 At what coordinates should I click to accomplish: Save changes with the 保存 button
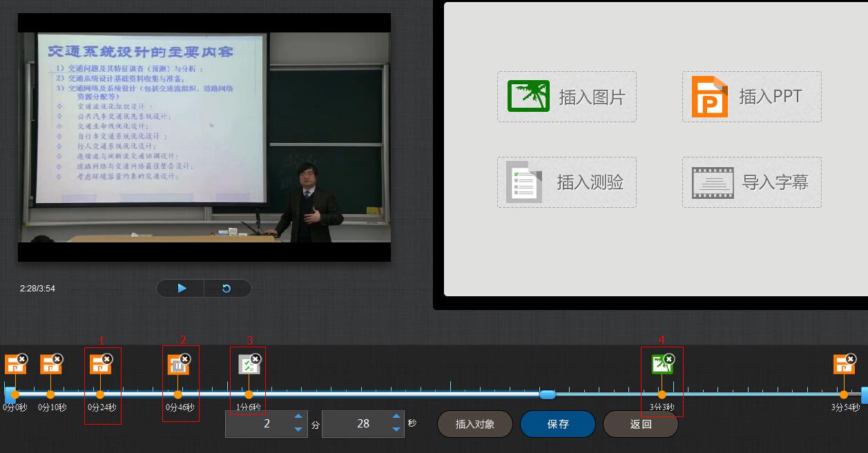558,424
